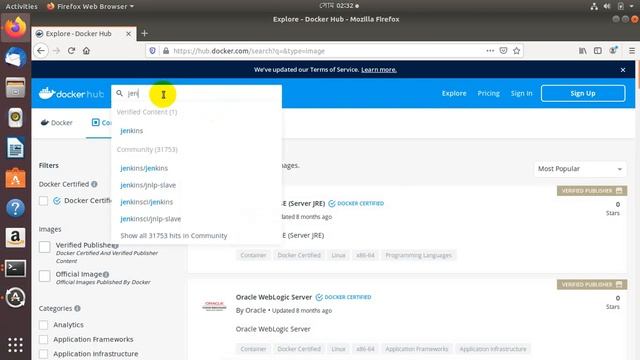The height and width of the screenshot is (360, 640).
Task: Bookmark this page with the star
Action: click(x=517, y=51)
